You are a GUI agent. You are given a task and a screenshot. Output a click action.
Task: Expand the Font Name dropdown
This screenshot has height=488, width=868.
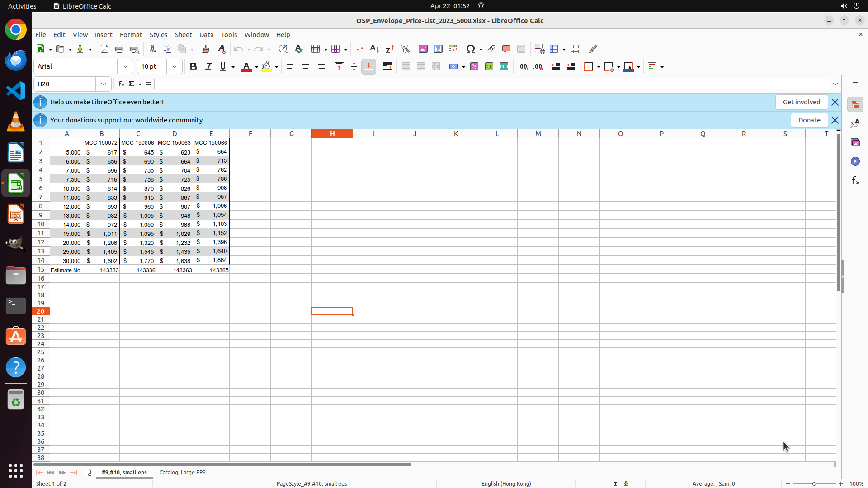(x=125, y=67)
